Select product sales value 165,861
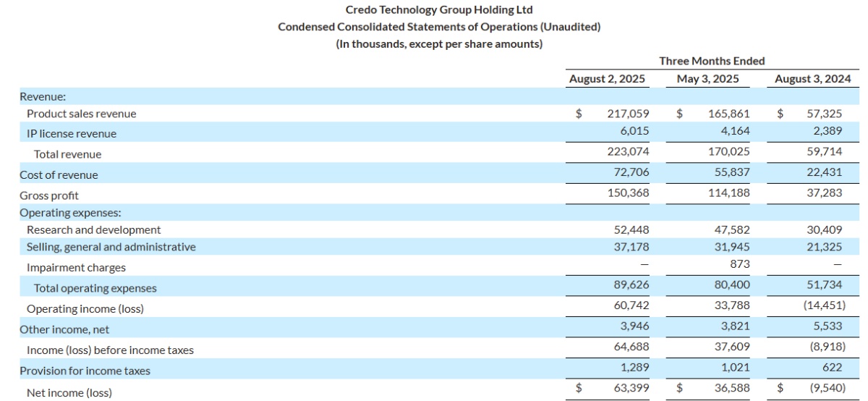The image size is (868, 401). 729,114
